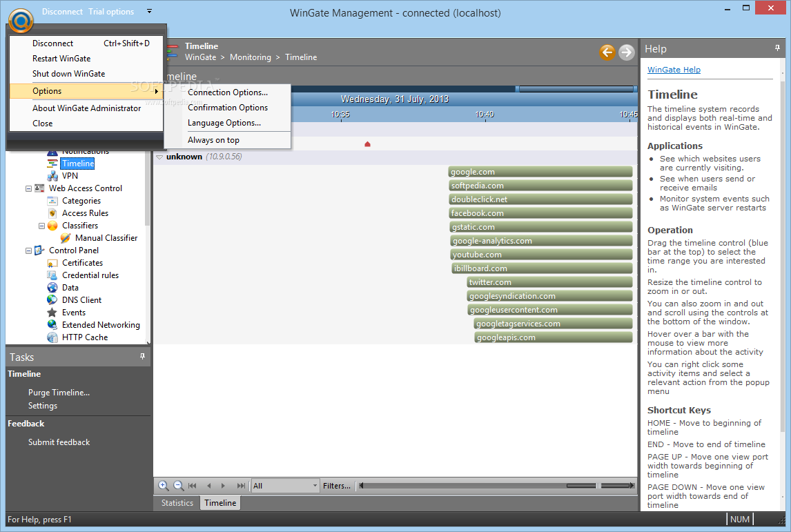
Task: Zoom out of the timeline
Action: coord(178,486)
